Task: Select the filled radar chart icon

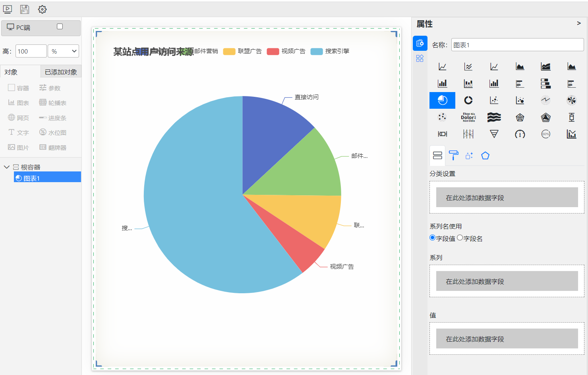Action: (546, 117)
